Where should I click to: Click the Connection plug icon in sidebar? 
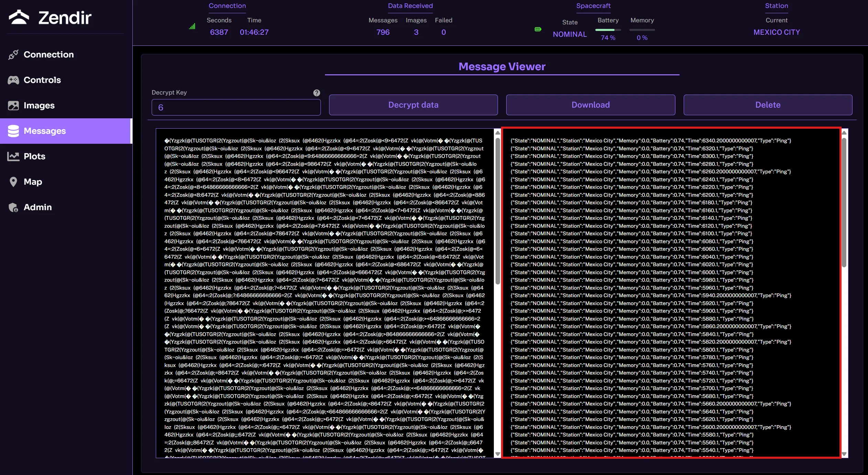pos(13,55)
